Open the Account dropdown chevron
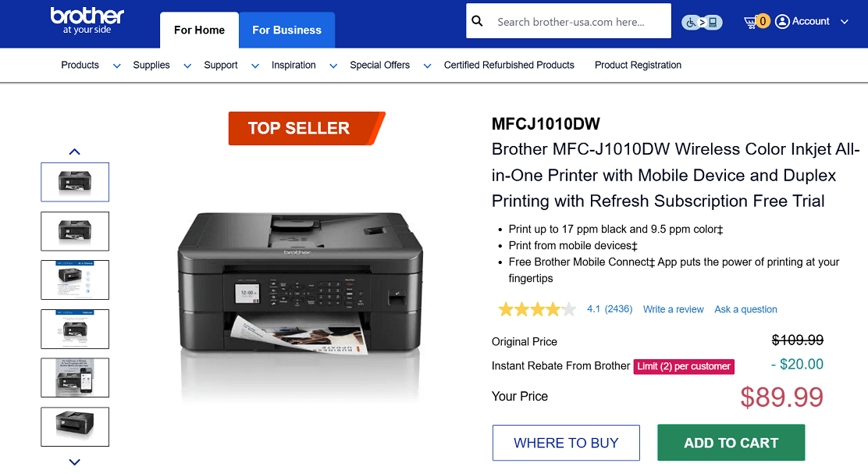The height and width of the screenshot is (474, 868). pos(844,22)
